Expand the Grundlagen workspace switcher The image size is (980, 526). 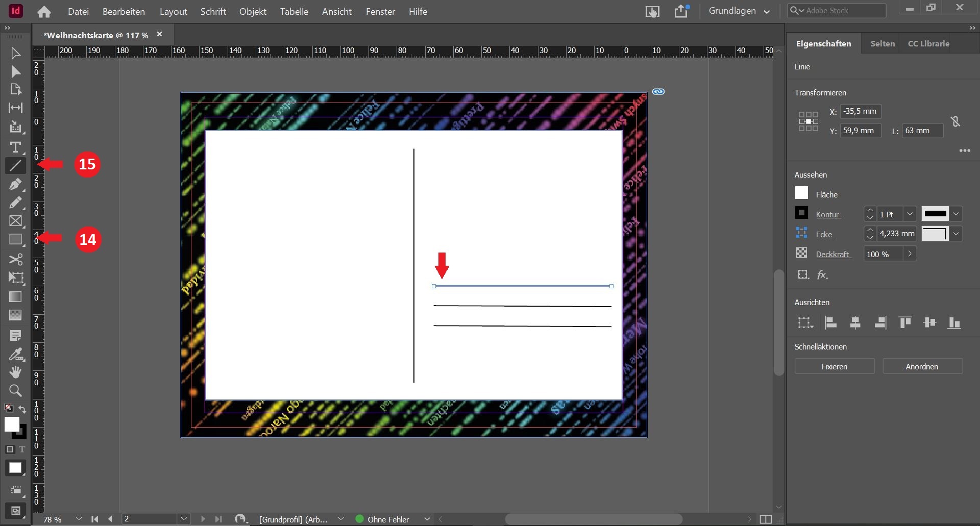pyautogui.click(x=739, y=11)
